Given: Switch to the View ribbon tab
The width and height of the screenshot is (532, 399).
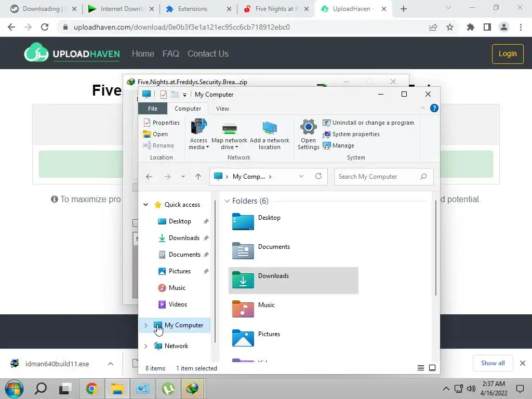Looking at the screenshot, I should click(x=222, y=109).
